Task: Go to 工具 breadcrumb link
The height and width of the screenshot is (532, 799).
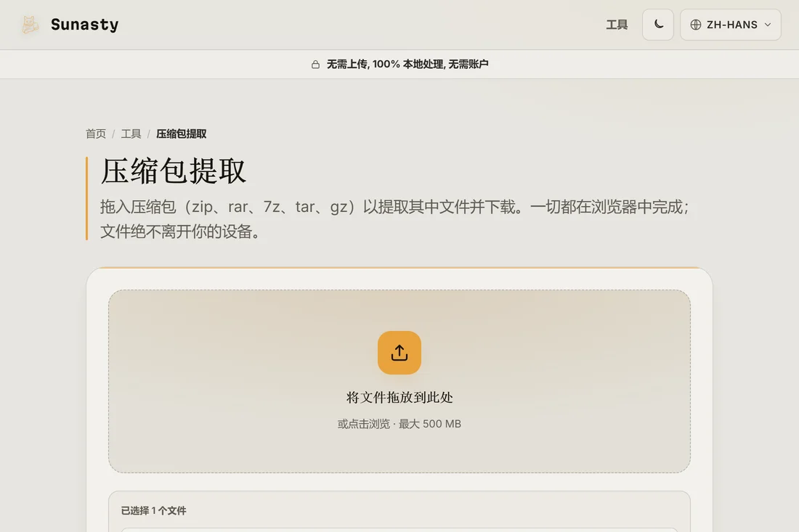Action: click(131, 134)
